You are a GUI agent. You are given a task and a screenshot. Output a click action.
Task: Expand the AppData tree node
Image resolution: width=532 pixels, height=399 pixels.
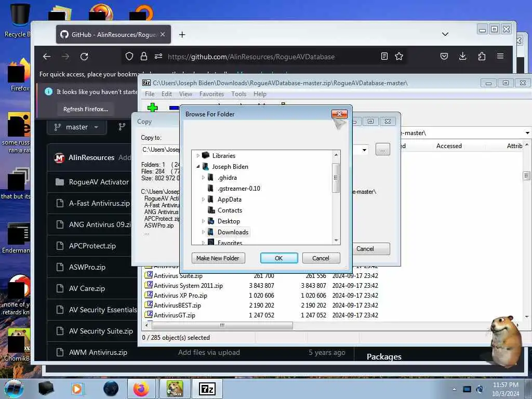(x=203, y=199)
